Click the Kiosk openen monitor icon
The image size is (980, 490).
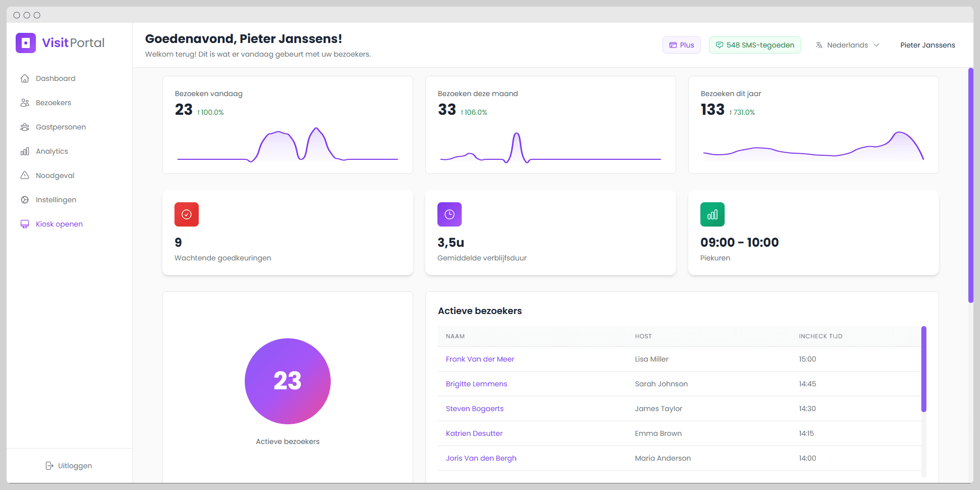click(25, 224)
